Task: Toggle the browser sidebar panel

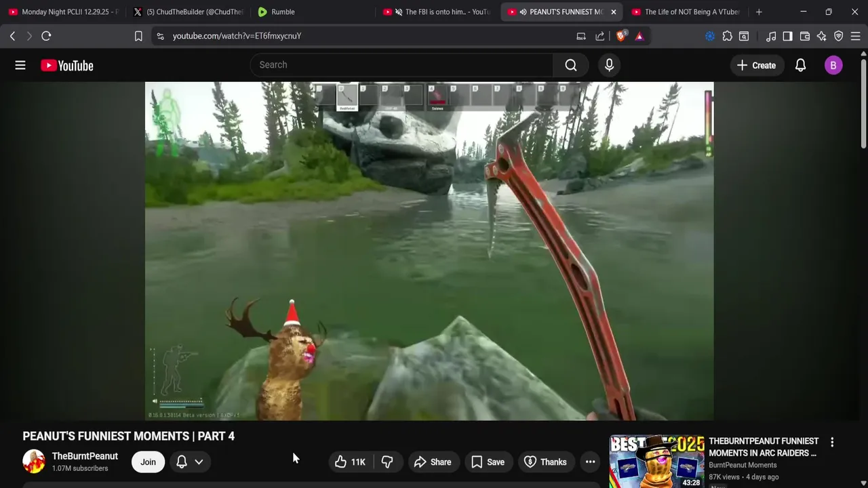Action: pyautogui.click(x=787, y=36)
